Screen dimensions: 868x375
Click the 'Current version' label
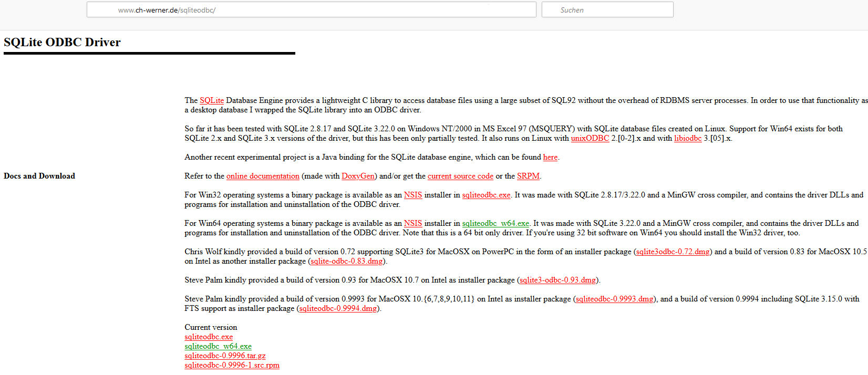[x=211, y=327]
